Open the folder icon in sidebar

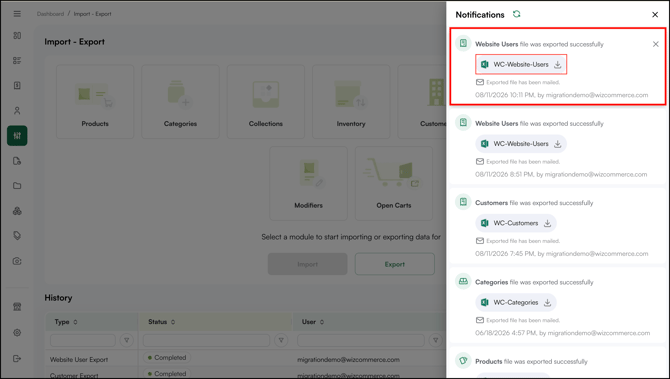point(17,186)
